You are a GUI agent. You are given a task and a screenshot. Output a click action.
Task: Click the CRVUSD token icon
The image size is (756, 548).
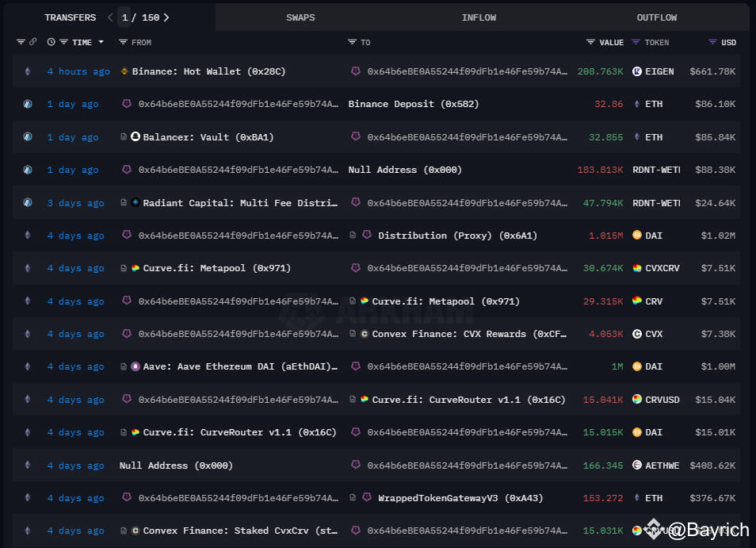tap(637, 400)
